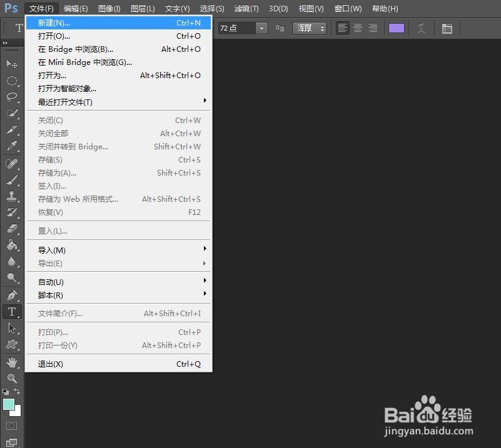Viewport: 501px width, 448px height.
Task: Select the Brush tool
Action: coord(12,180)
